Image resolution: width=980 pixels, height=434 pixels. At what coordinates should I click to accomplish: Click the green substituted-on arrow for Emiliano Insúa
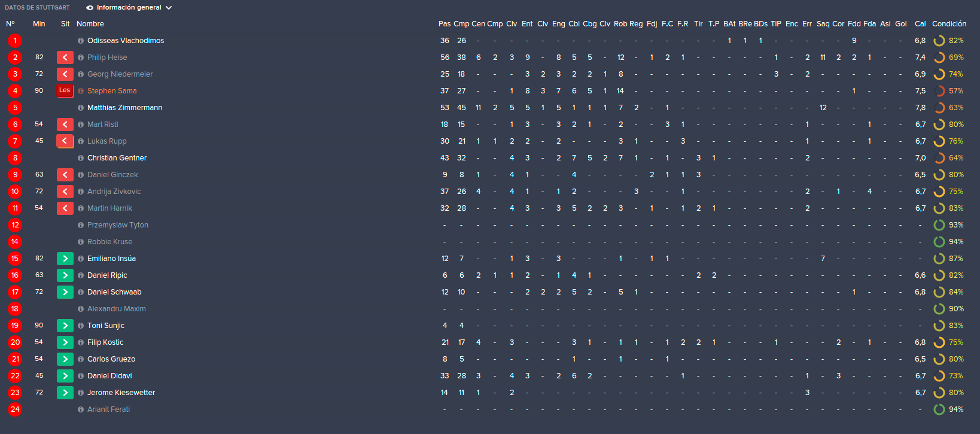65,259
